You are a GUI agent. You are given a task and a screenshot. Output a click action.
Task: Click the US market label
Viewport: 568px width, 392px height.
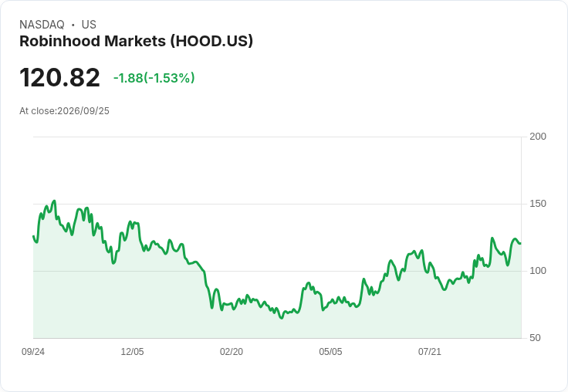89,25
